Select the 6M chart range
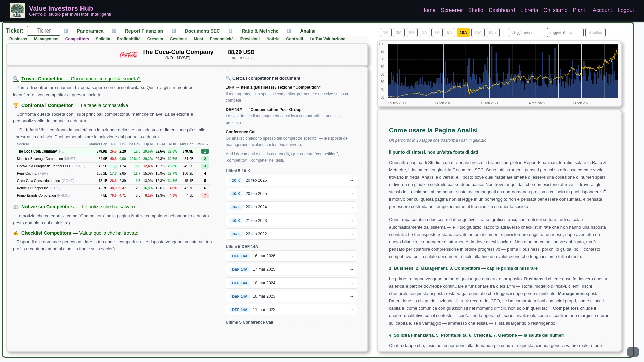644x362 pixels. pyautogui.click(x=412, y=33)
